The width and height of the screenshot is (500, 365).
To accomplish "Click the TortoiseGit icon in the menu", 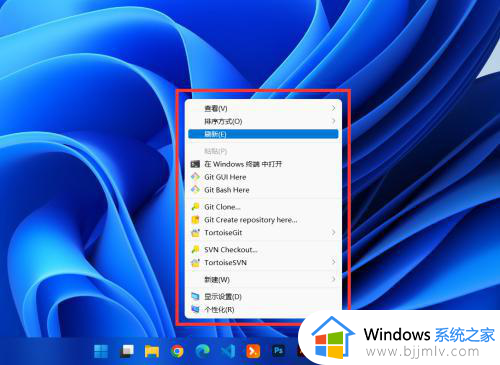I will click(x=195, y=233).
